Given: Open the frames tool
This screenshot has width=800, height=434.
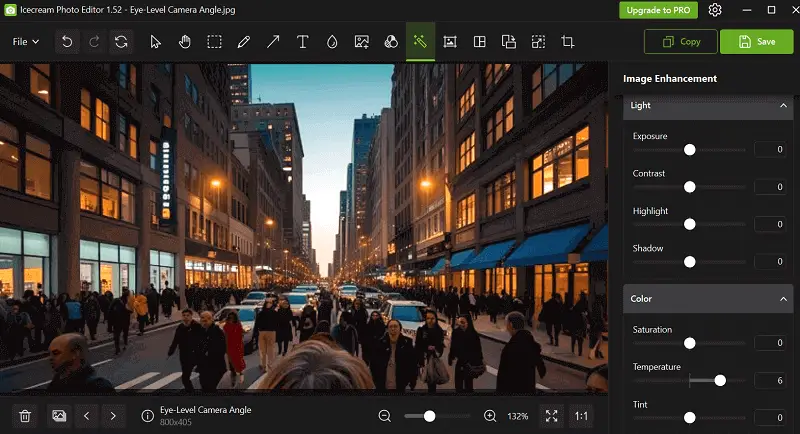Looking at the screenshot, I should coord(449,42).
